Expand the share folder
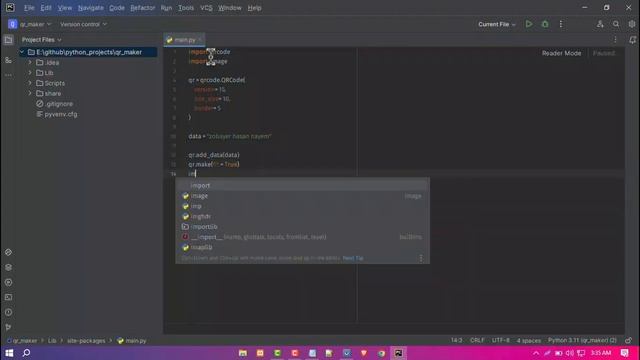 pyautogui.click(x=30, y=93)
